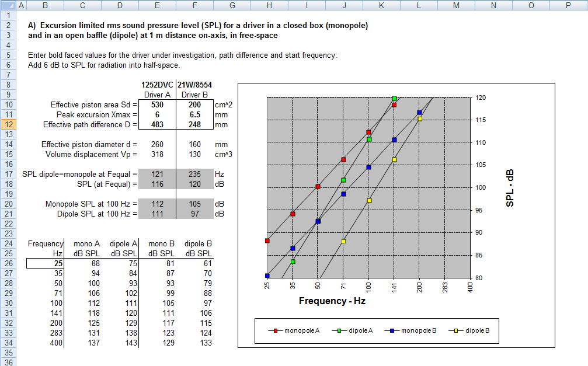The width and height of the screenshot is (588, 366).
Task: Click the green dipole A point at 141 Hz
Action: coord(395,99)
